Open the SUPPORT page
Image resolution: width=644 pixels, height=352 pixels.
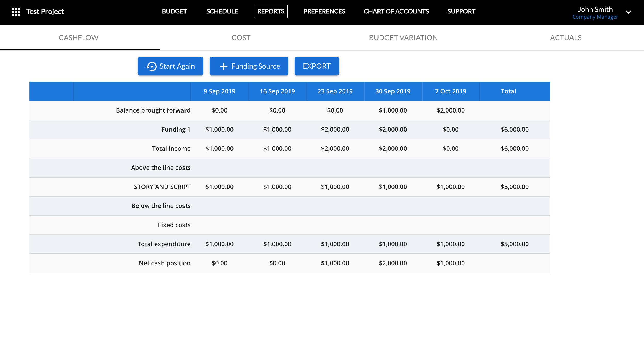click(x=461, y=11)
